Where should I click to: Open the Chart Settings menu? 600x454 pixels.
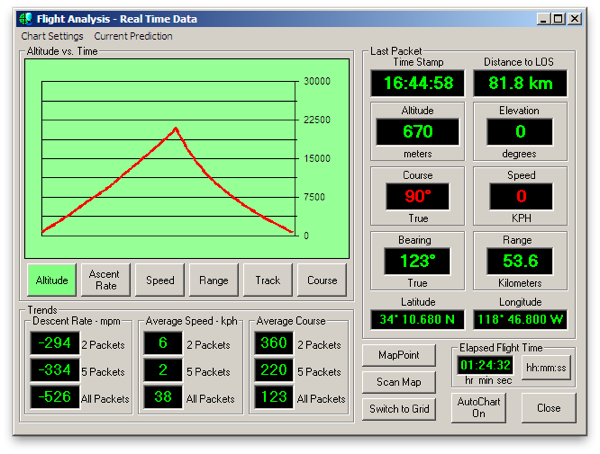tap(52, 36)
